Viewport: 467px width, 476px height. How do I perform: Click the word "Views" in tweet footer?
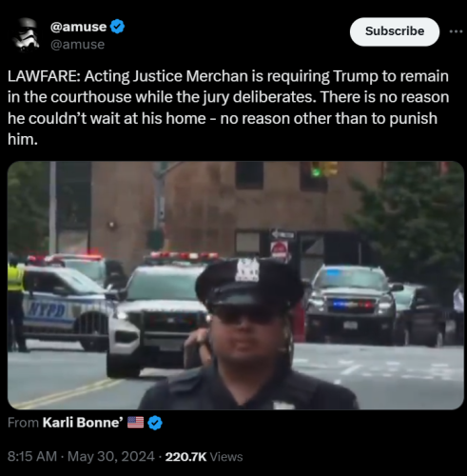pos(226,457)
